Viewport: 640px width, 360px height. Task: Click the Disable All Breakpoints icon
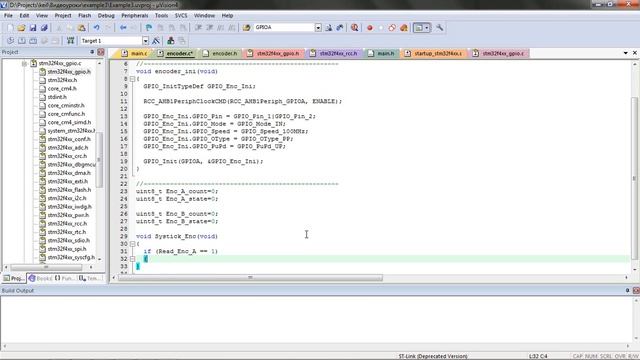(392, 28)
